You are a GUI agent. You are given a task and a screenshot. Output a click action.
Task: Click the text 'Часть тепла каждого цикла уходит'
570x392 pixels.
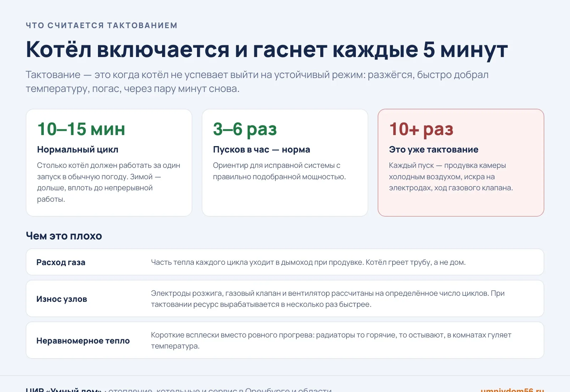[308, 262]
